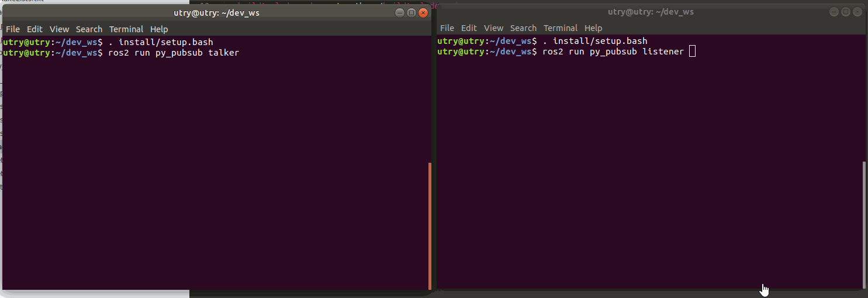Open File menu in right terminal window
868x298 pixels.
[447, 28]
